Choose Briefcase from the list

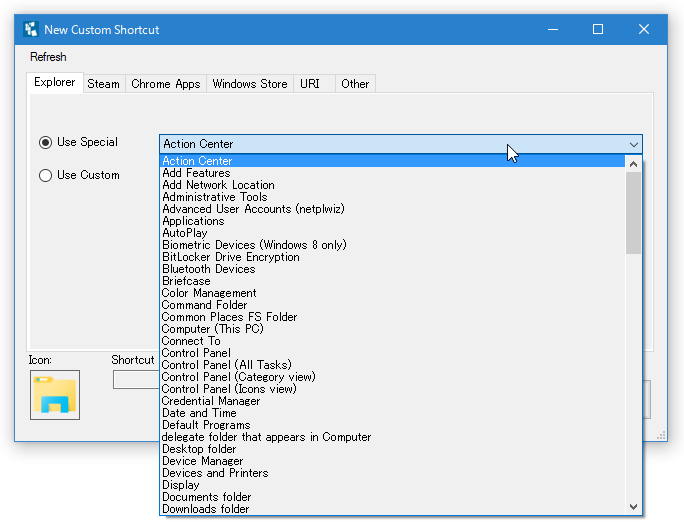coord(393,281)
